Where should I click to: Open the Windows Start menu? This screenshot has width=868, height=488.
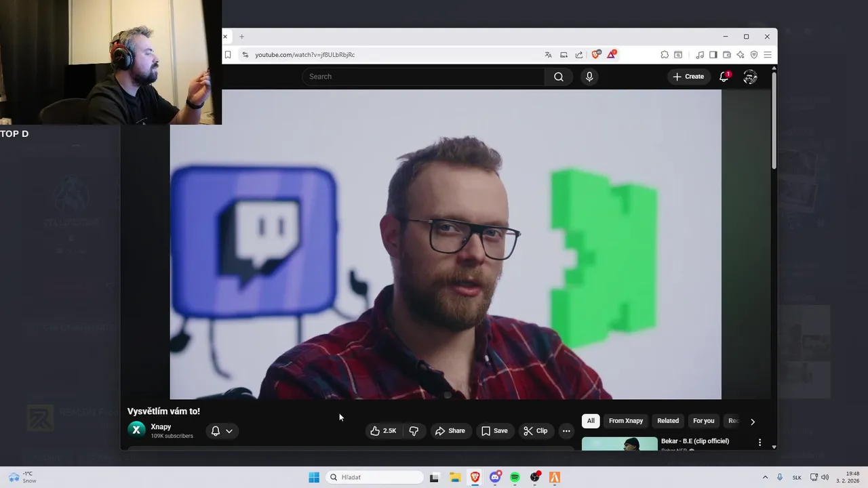tap(314, 477)
